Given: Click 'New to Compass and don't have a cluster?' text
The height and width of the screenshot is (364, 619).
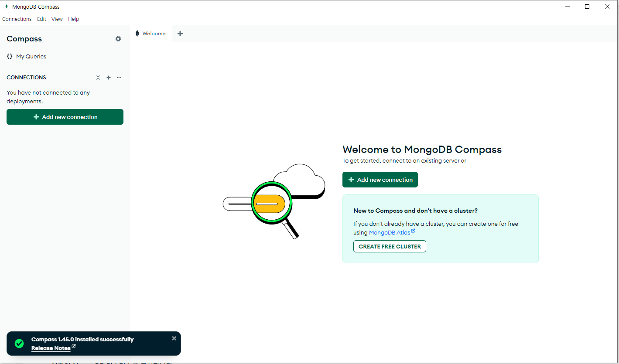Looking at the screenshot, I should (x=415, y=211).
